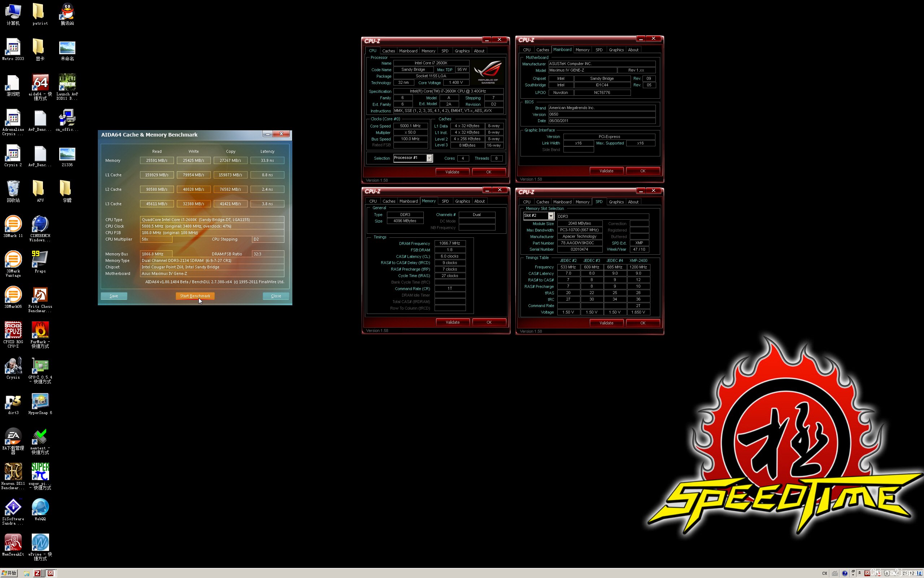Viewport: 924px width, 578px height.
Task: Switch to Memory tab in CPU-Z Mainboard window
Action: pos(582,50)
